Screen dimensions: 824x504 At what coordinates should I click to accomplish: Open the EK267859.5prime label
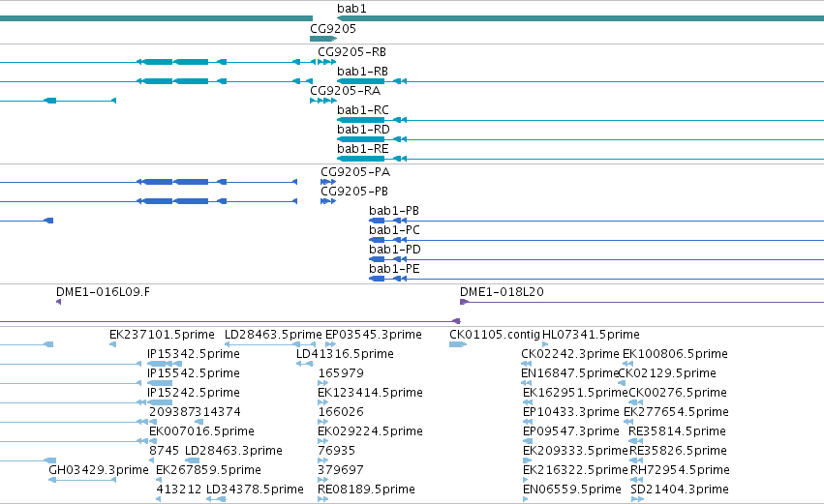point(208,471)
